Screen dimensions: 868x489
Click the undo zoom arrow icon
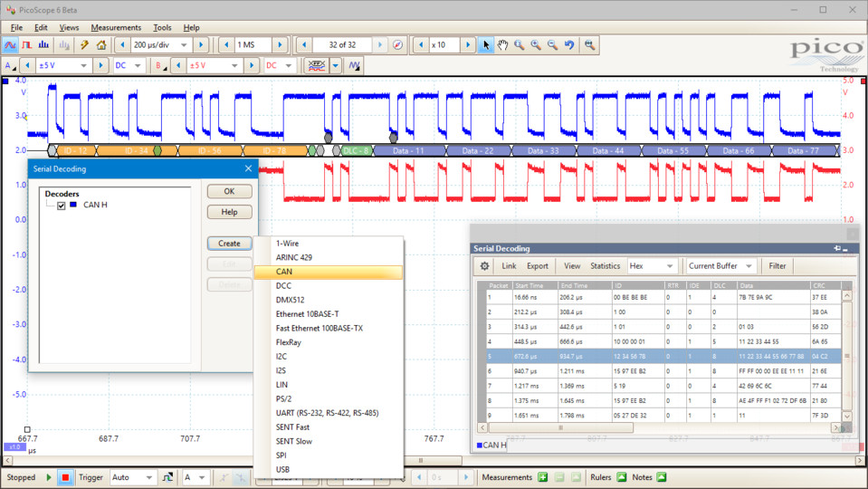coord(569,44)
